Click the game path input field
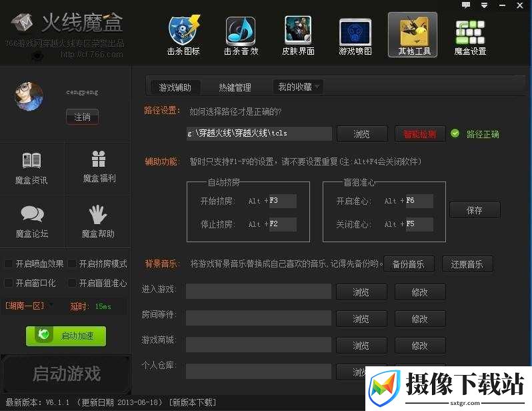 (x=259, y=133)
